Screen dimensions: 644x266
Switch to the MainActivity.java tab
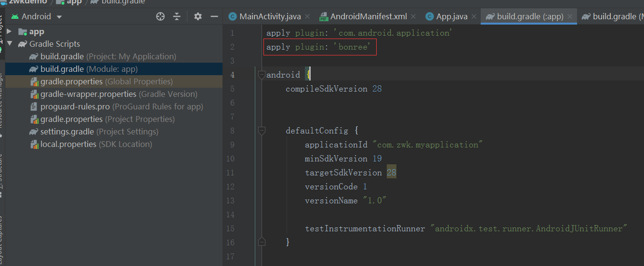tap(270, 17)
